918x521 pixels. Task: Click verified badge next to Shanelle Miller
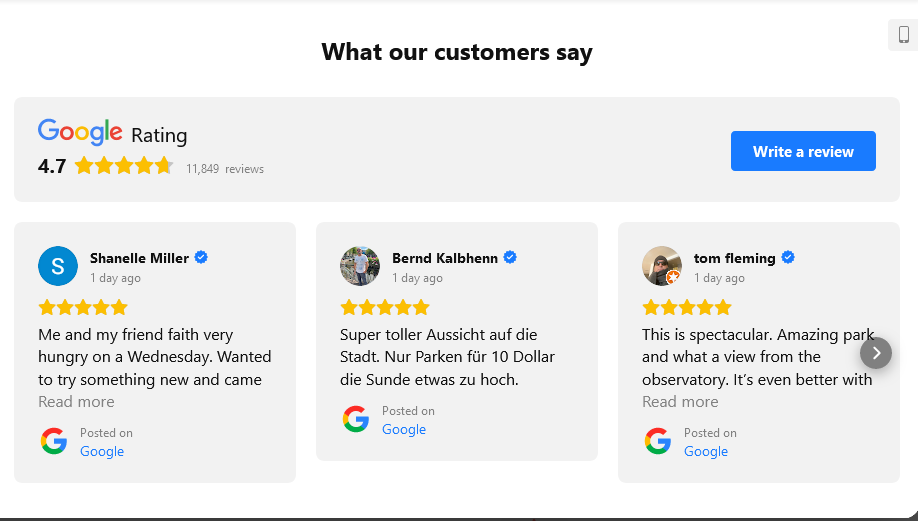tap(201, 258)
